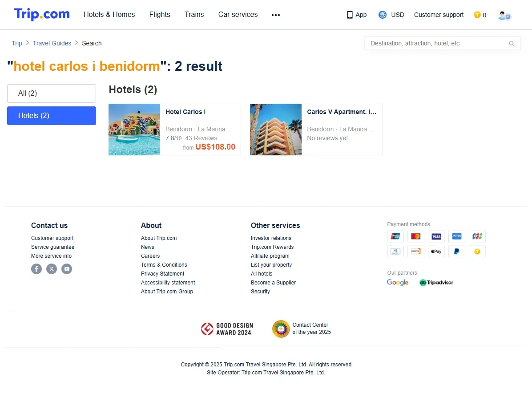This screenshot has height=410, width=532.
Task: Click the Visa payment icon
Action: (436, 236)
